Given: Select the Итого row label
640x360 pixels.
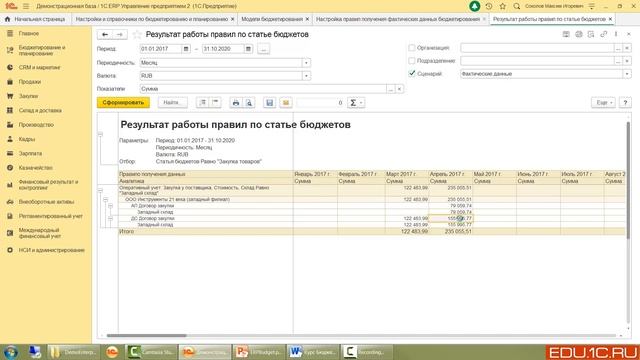Looking at the screenshot, I should pyautogui.click(x=127, y=231).
